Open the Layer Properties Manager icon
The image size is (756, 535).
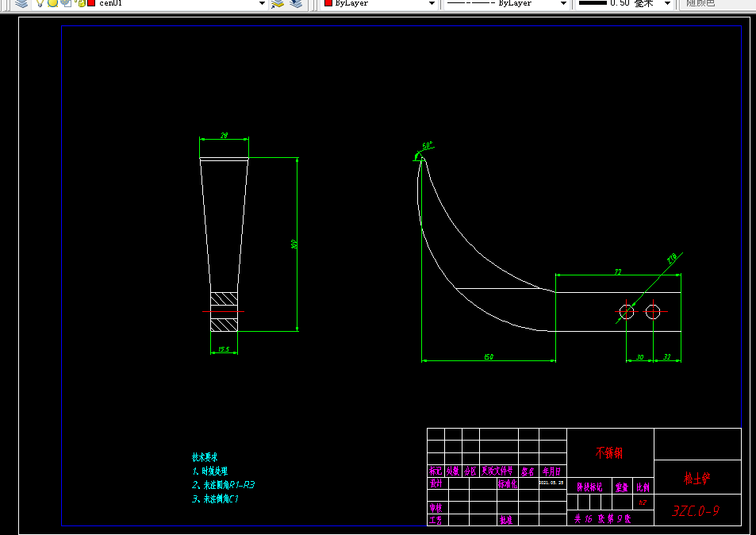pyautogui.click(x=21, y=3)
